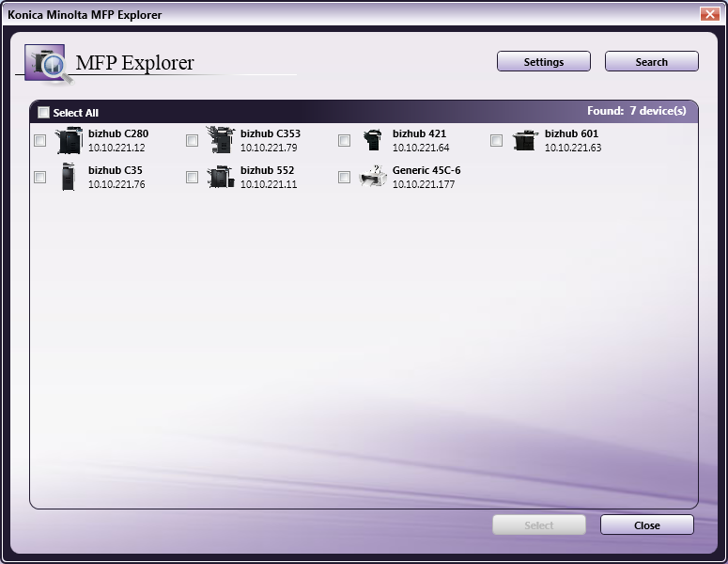
Task: Check the Select All checkbox
Action: (x=43, y=112)
